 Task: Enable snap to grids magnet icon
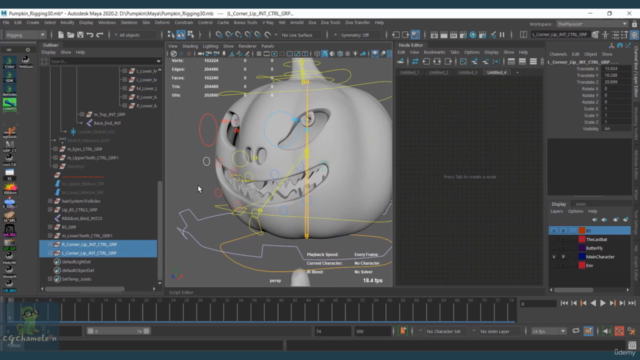tap(219, 35)
